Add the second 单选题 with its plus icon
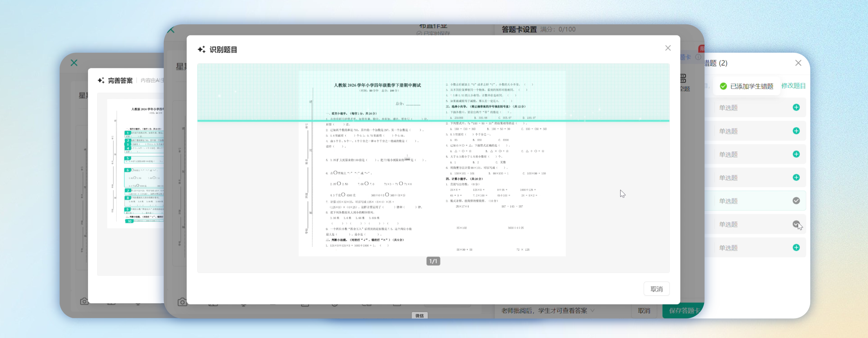Image resolution: width=868 pixels, height=338 pixels. 796,131
